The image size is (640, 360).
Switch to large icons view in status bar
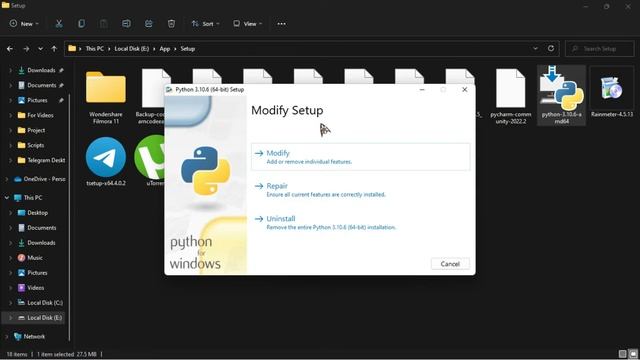pyautogui.click(x=633, y=354)
